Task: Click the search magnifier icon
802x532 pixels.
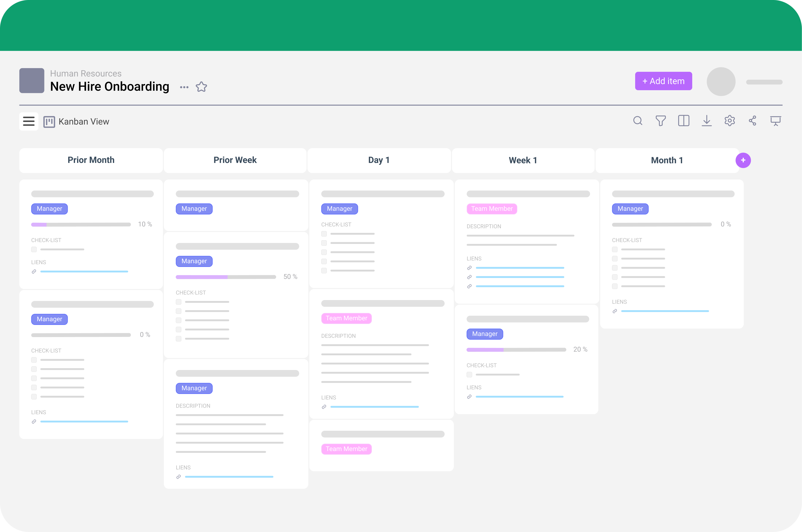Action: point(637,121)
